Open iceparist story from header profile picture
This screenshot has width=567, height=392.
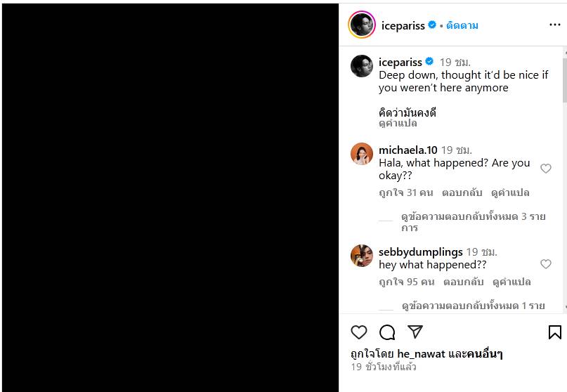tap(362, 25)
